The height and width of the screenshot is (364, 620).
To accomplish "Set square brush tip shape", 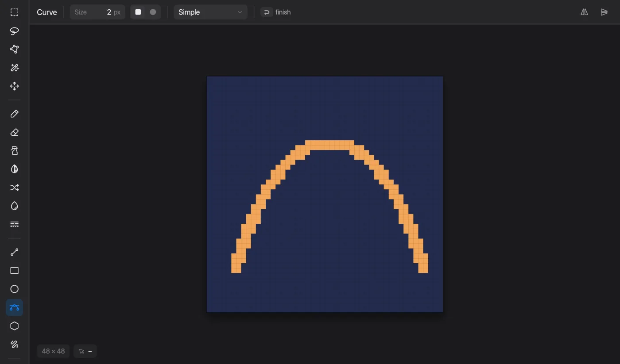I will pos(138,12).
